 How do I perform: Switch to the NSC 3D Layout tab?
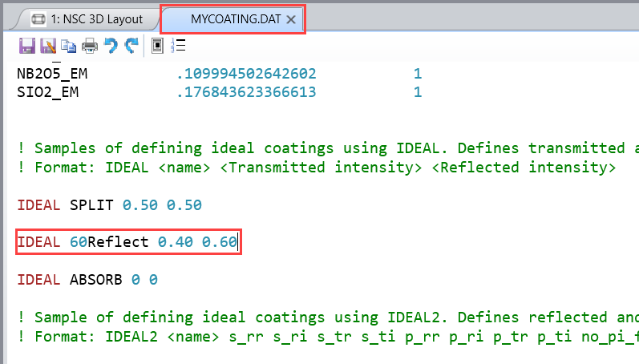click(96, 18)
